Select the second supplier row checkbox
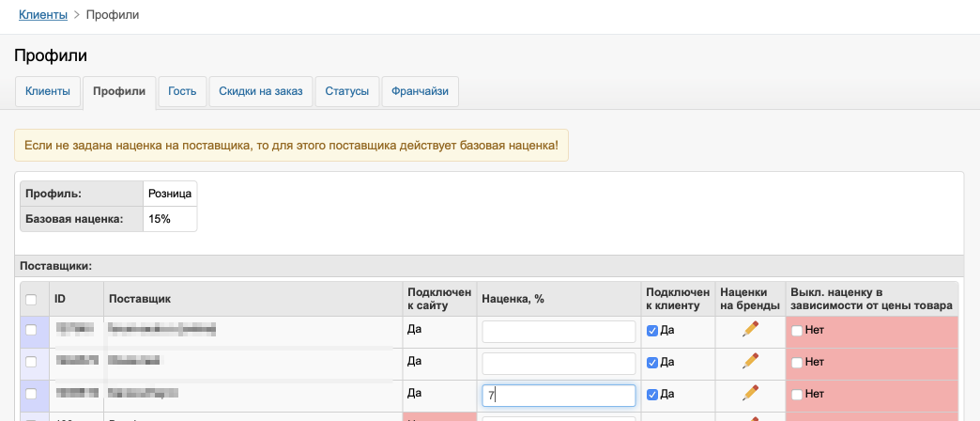This screenshot has width=980, height=421. tap(31, 362)
